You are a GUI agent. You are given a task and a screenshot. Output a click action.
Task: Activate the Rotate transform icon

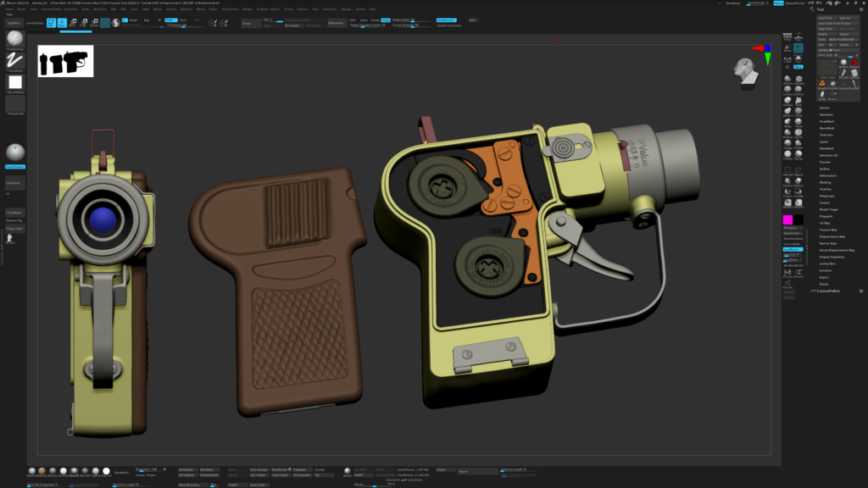click(93, 23)
